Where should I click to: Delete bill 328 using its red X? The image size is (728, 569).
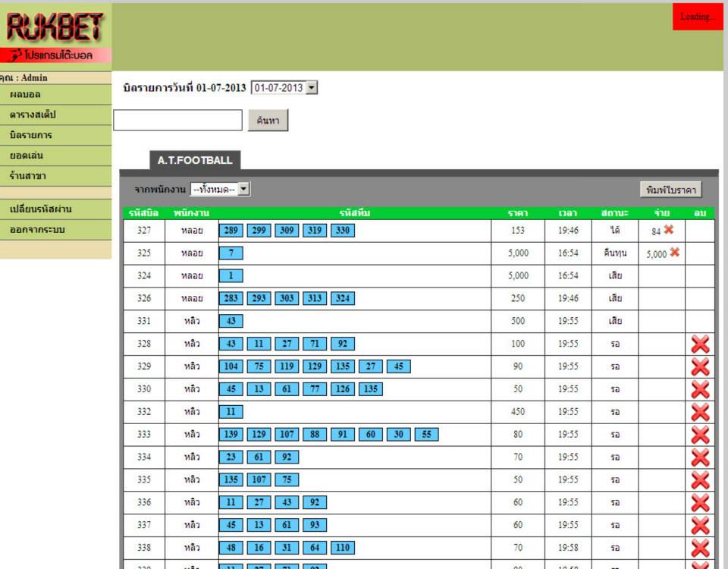click(x=700, y=344)
